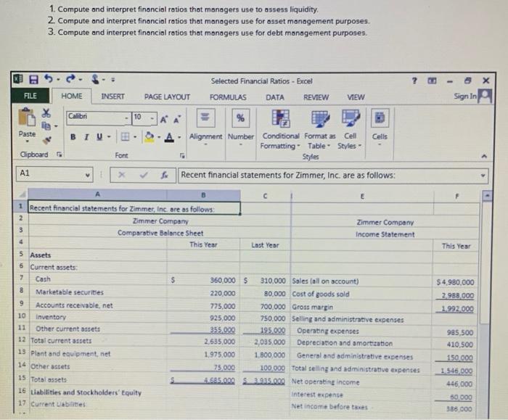
Task: Decrease font size with small A
Action: [x=177, y=120]
